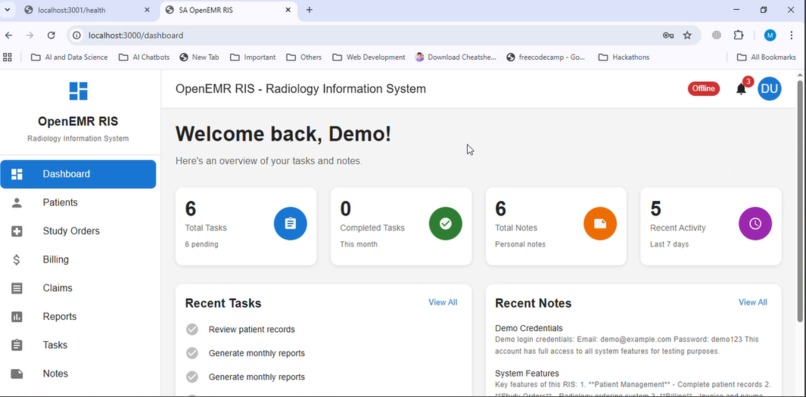Viewport: 806px width, 397px height.
Task: Click the Billing dollar sign icon
Action: point(16,260)
